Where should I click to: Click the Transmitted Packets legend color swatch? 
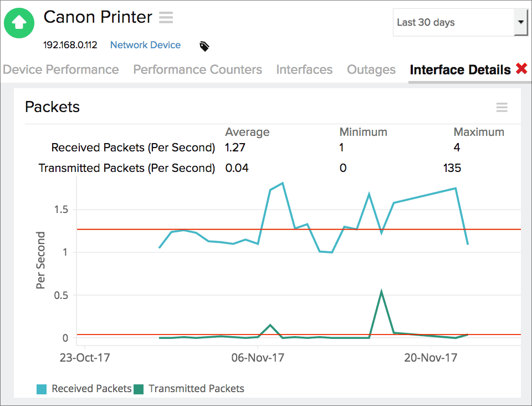[x=141, y=389]
